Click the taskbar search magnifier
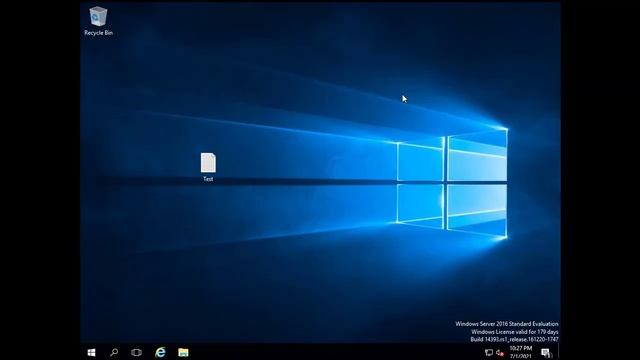The width and height of the screenshot is (640, 360). tap(114, 352)
